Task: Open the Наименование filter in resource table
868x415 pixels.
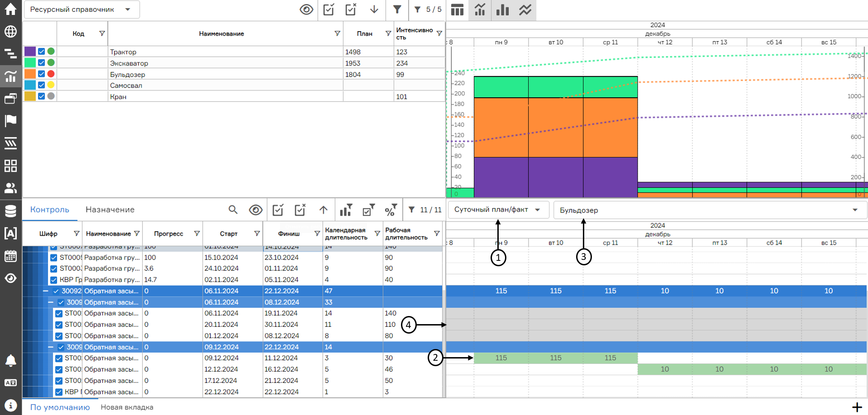Action: [337, 33]
